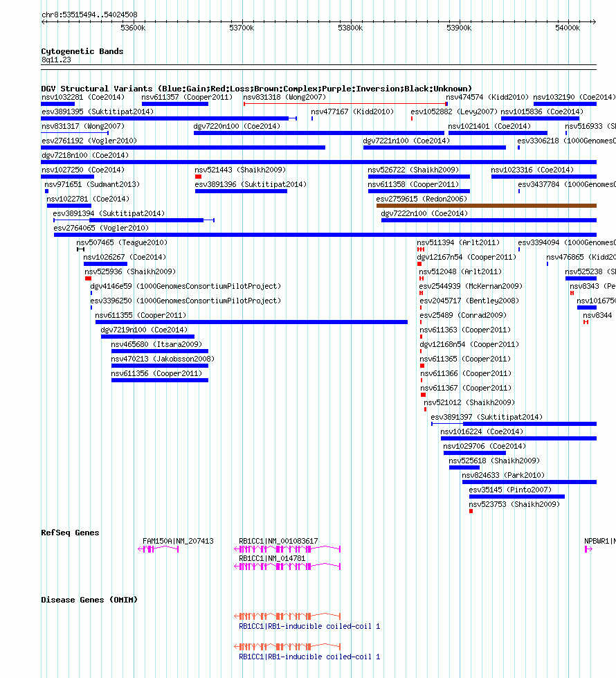Viewport: 616px width, 678px height.
Task: Click the nsv1027250 (Coe2014) label
Action: pyautogui.click(x=83, y=170)
